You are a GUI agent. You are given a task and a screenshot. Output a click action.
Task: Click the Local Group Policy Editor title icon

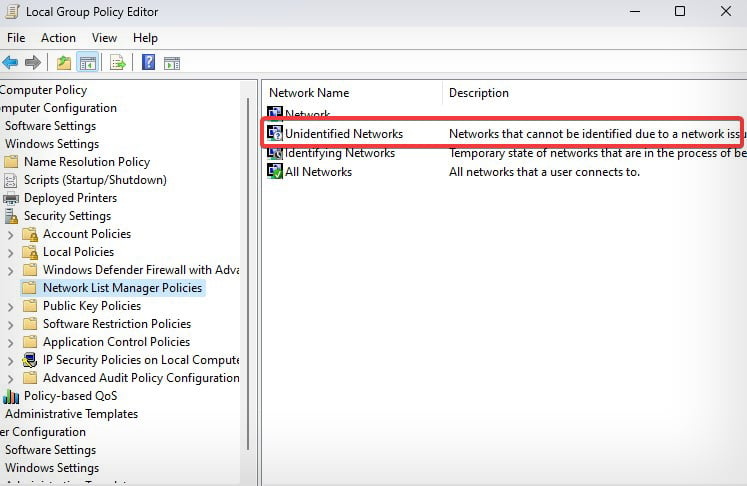pyautogui.click(x=12, y=11)
